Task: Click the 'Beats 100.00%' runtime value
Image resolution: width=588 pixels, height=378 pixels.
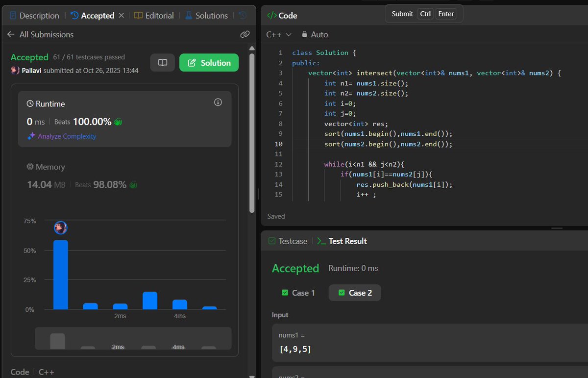Action: [x=83, y=121]
